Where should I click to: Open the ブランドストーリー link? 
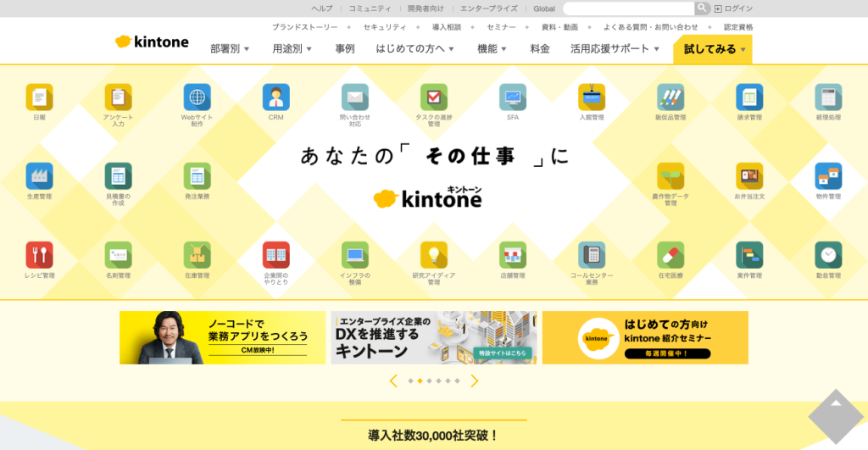tap(304, 27)
